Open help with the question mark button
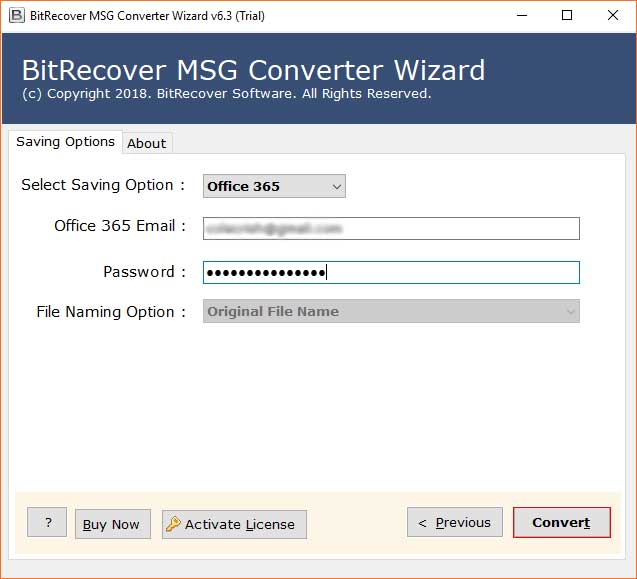 coord(47,522)
